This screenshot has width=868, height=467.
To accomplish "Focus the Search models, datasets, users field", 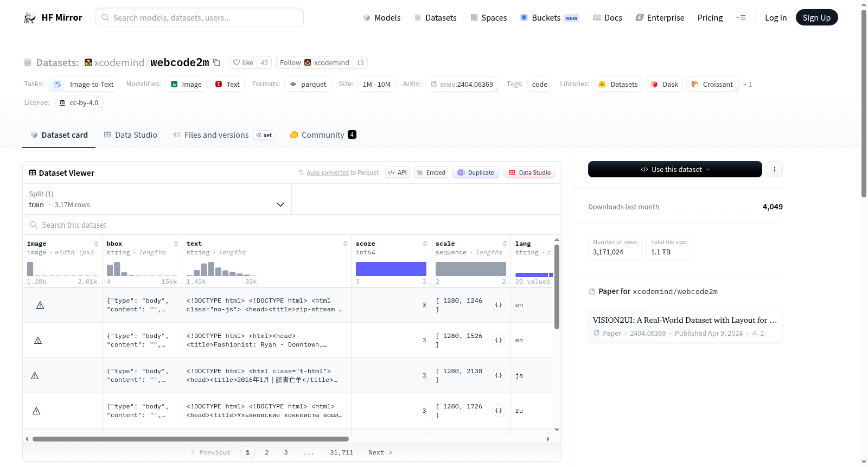I will click(200, 17).
